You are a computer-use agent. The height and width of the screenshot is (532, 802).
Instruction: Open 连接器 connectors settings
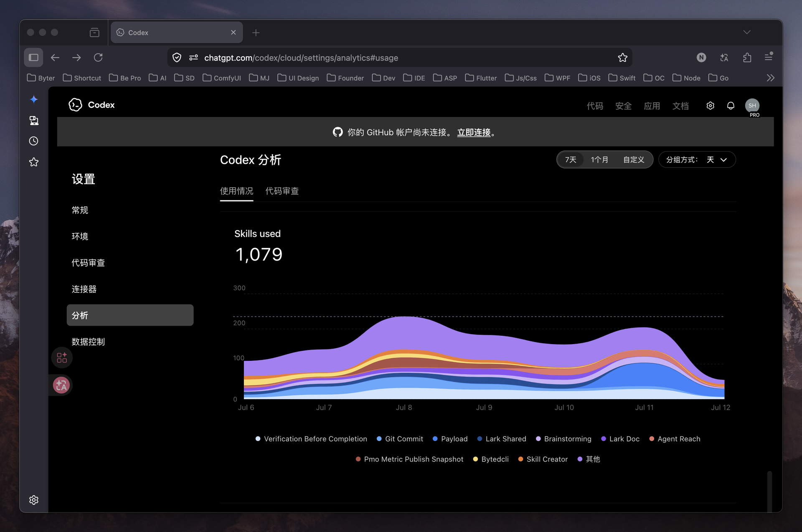(x=84, y=289)
